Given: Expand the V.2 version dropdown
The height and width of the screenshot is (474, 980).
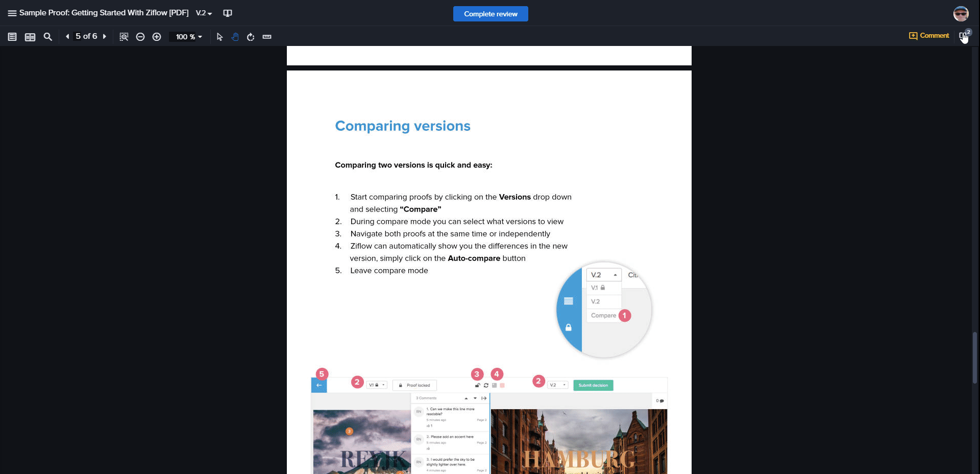Looking at the screenshot, I should 204,13.
